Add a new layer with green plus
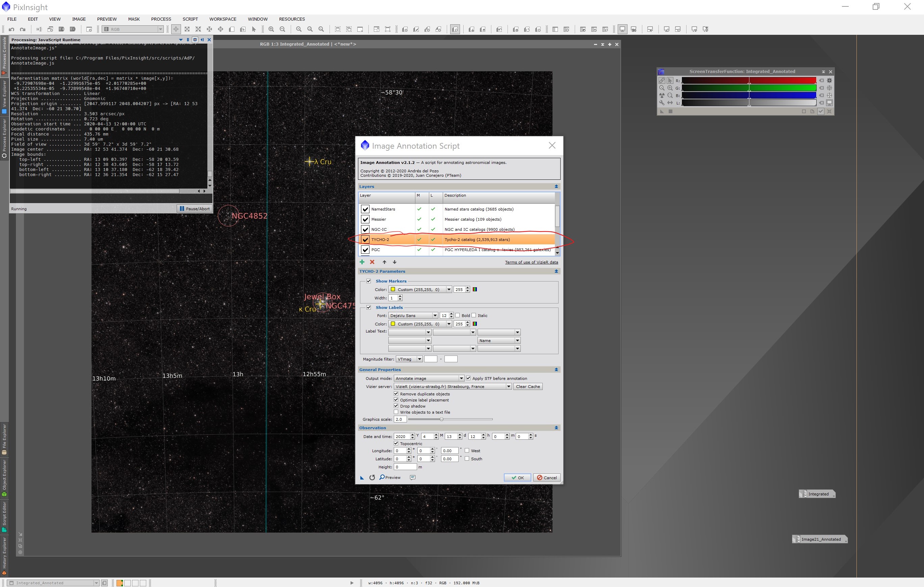 tap(362, 262)
